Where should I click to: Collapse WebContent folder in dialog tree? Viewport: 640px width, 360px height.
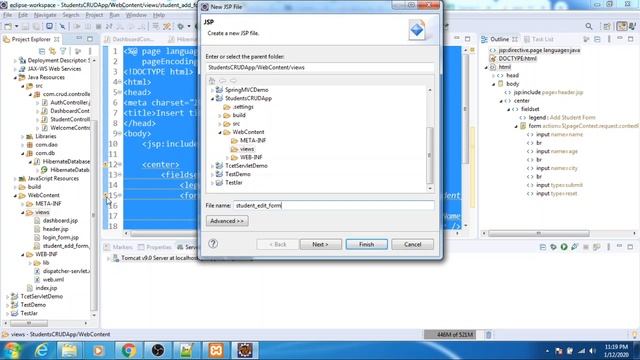(x=220, y=132)
